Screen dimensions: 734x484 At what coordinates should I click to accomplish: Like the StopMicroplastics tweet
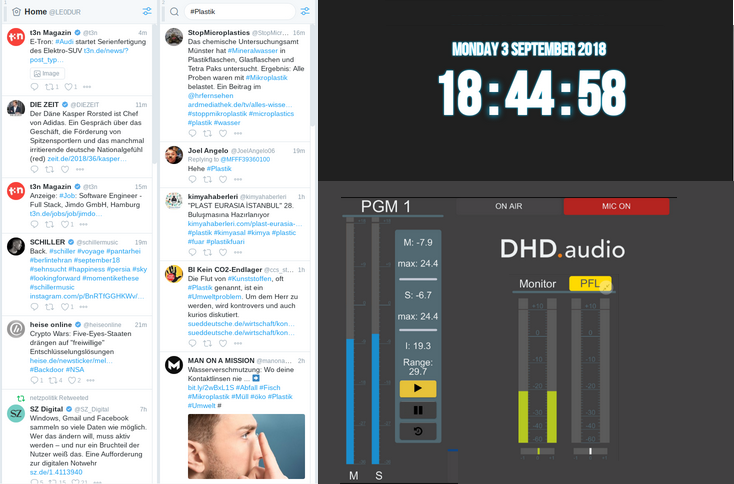click(223, 133)
